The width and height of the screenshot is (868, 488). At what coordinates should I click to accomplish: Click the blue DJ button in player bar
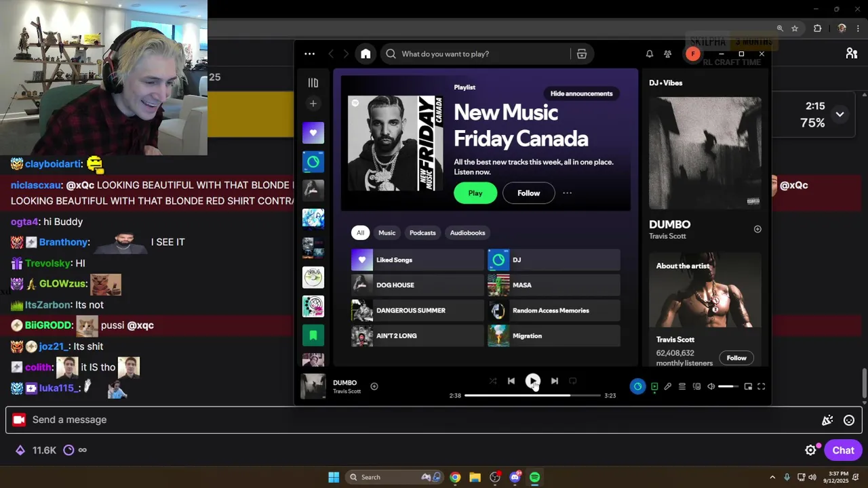(x=637, y=386)
